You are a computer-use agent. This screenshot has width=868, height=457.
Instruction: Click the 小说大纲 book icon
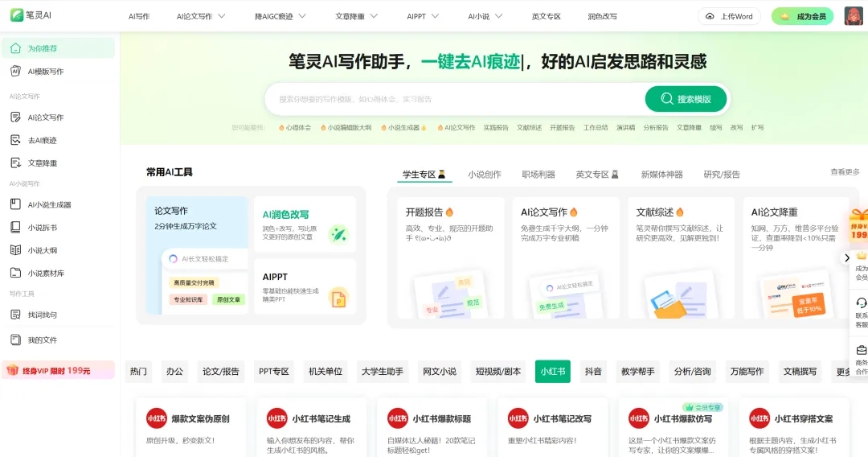coord(15,250)
